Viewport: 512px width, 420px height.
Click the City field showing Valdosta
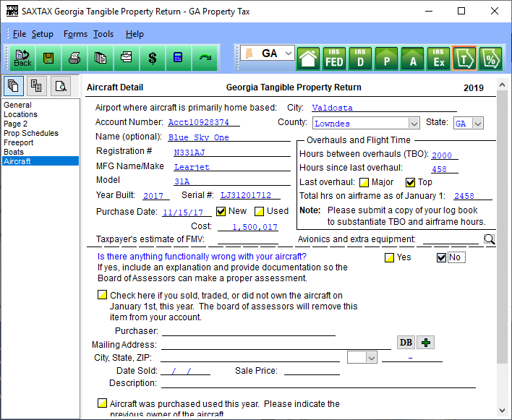click(x=384, y=108)
